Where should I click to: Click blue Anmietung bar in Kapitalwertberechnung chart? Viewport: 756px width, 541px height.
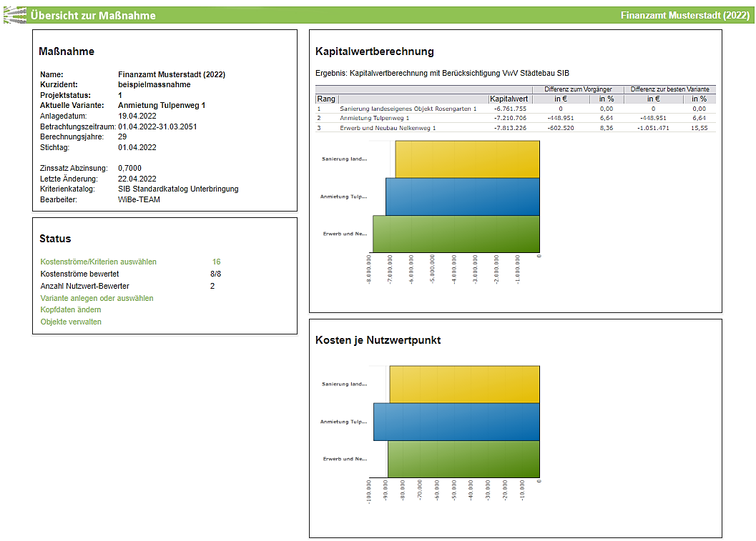(x=462, y=197)
